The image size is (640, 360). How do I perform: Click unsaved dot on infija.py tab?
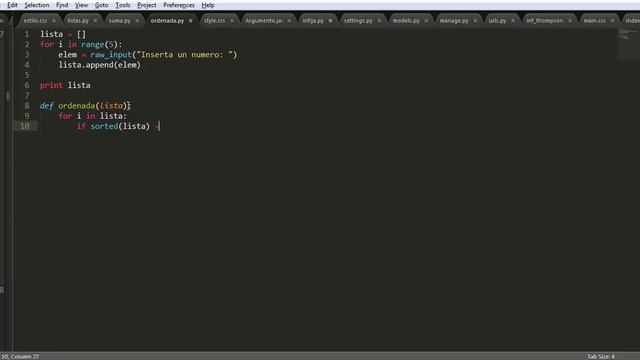click(330, 20)
